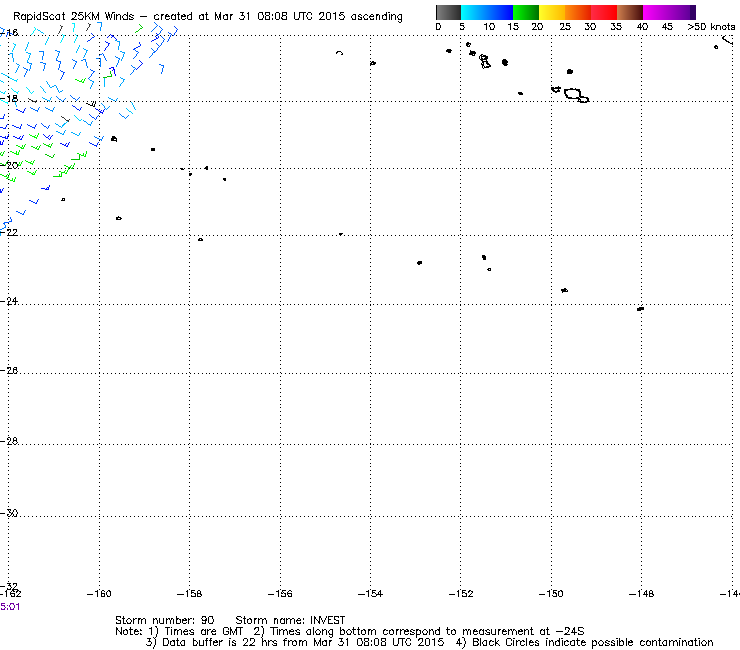Click the green 15–20 knots color segment

point(526,12)
